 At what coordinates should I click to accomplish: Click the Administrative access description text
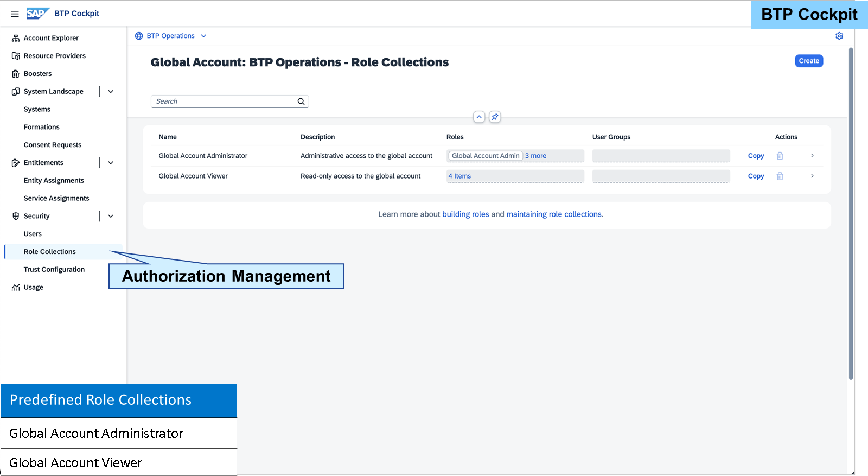(x=367, y=156)
